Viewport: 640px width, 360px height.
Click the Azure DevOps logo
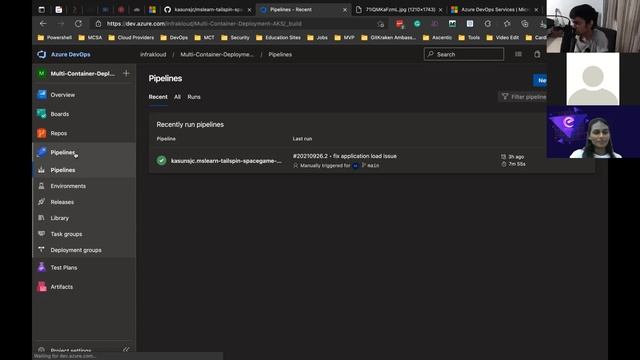[42, 54]
